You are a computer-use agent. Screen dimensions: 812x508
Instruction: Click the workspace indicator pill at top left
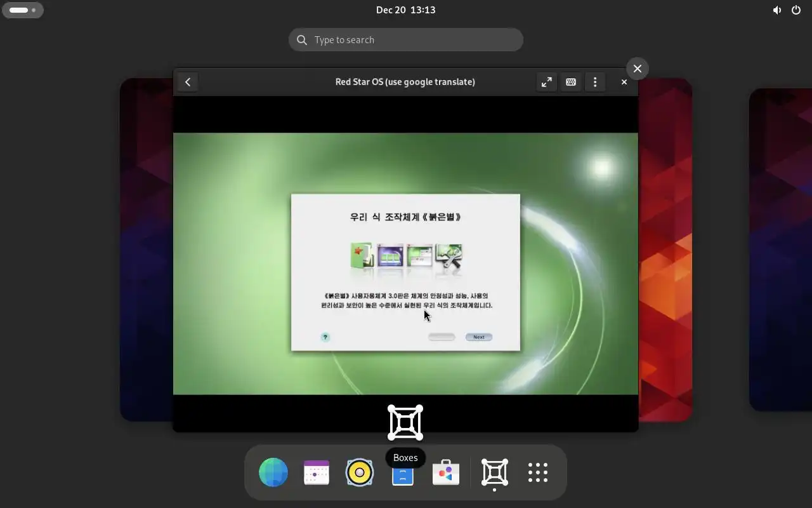23,10
